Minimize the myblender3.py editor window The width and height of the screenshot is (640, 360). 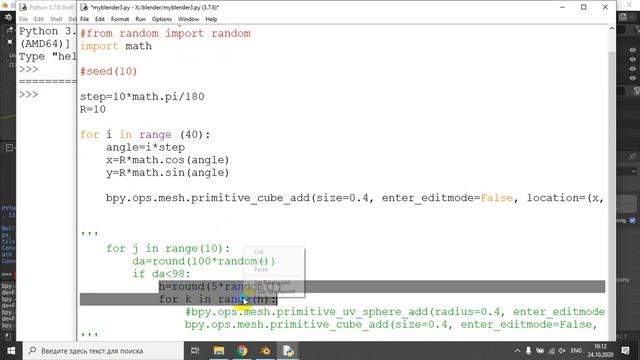562,7
